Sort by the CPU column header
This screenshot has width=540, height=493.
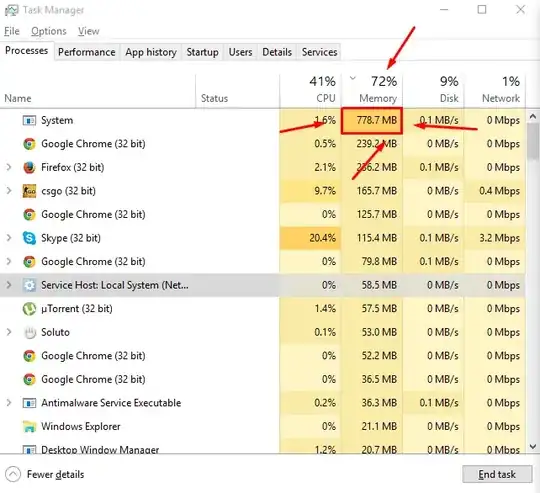[311, 90]
